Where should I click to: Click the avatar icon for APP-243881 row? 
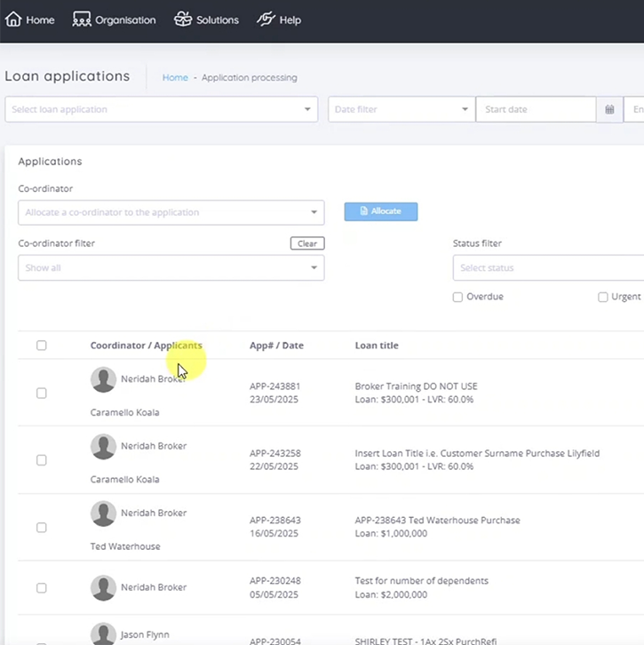coord(104,379)
